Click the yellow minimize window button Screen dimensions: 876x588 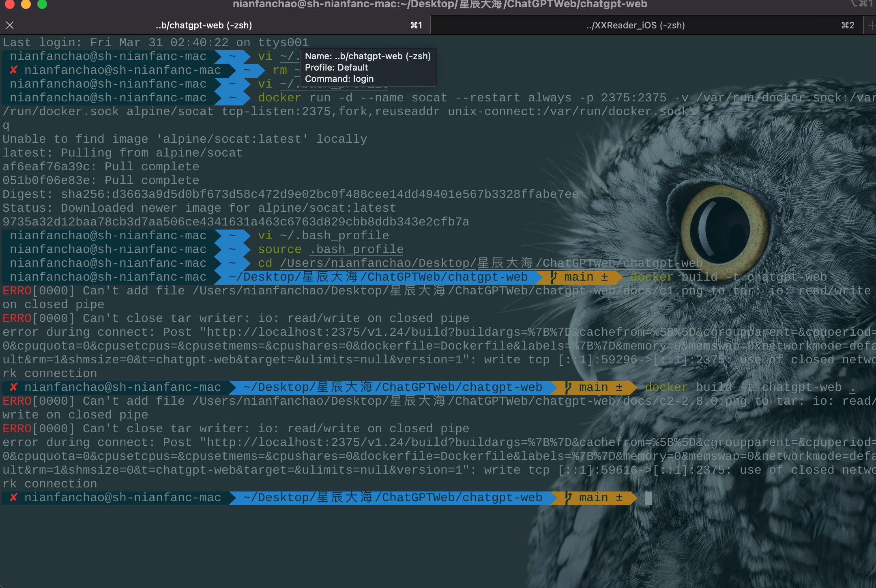tap(26, 4)
